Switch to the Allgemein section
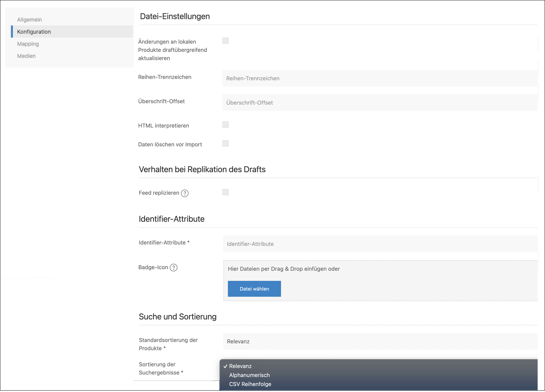The width and height of the screenshot is (545, 392). point(29,20)
